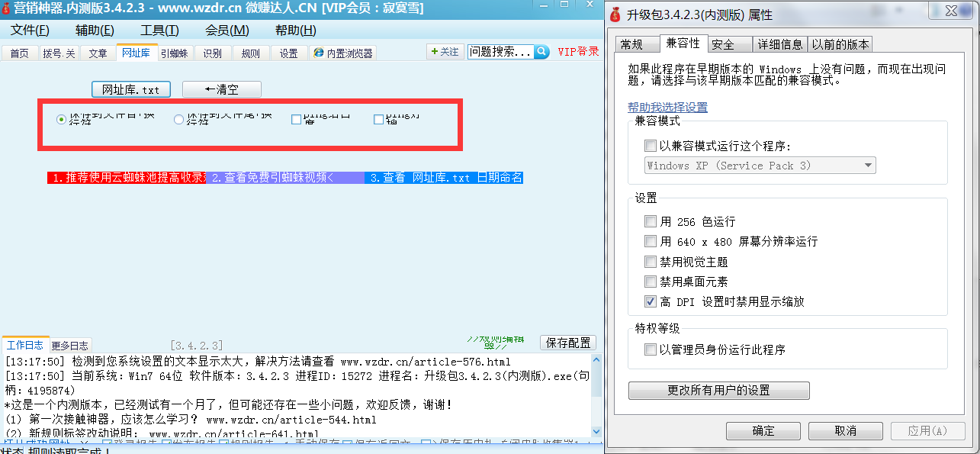Uncheck 高 DPI 设置时禁用显示缩放

click(651, 301)
